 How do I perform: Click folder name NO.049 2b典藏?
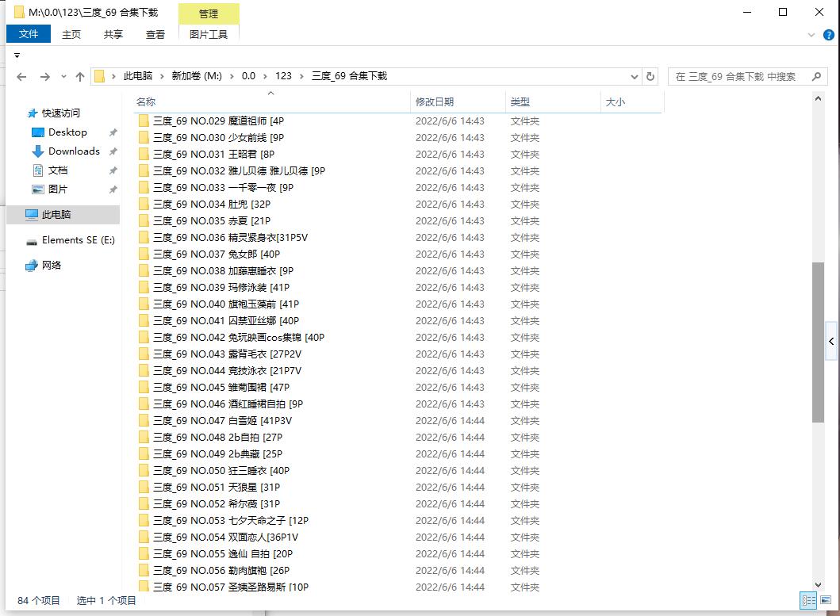pos(217,453)
